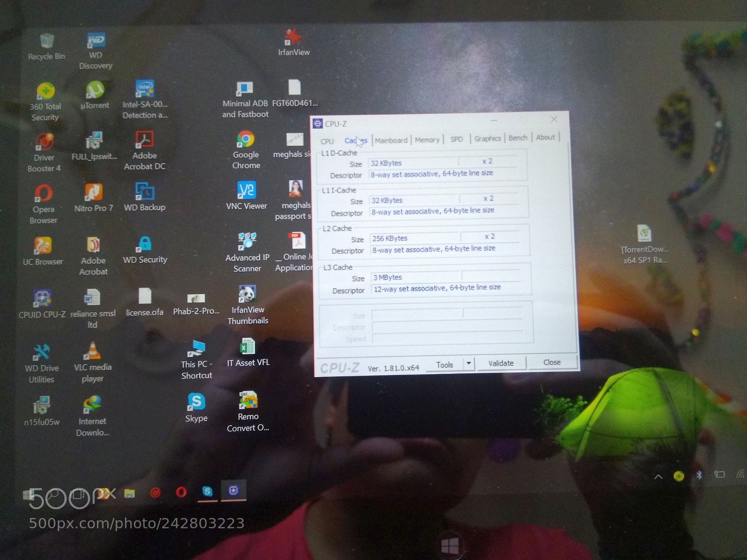The width and height of the screenshot is (747, 560).
Task: Start Advanced IP Scanner shortcut
Action: (247, 252)
